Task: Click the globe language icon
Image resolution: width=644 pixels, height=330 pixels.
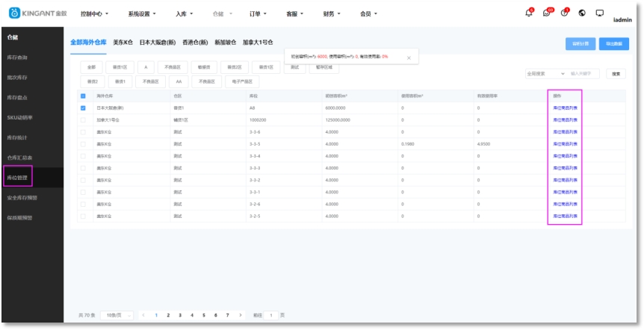Action: coord(582,13)
